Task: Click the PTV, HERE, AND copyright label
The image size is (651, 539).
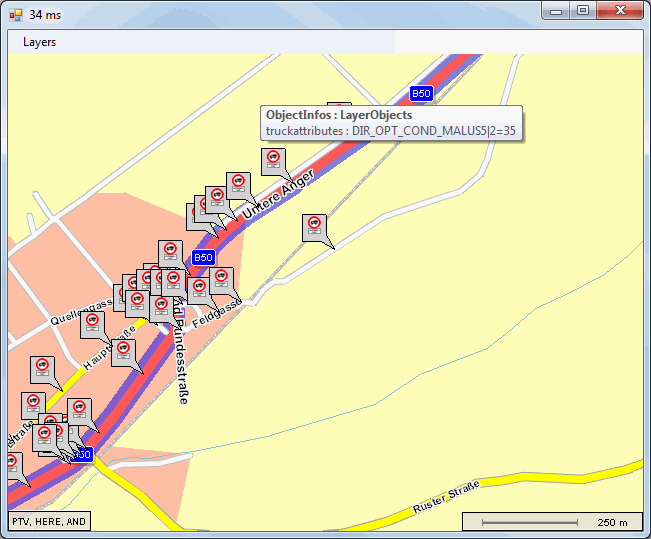Action: tap(49, 521)
